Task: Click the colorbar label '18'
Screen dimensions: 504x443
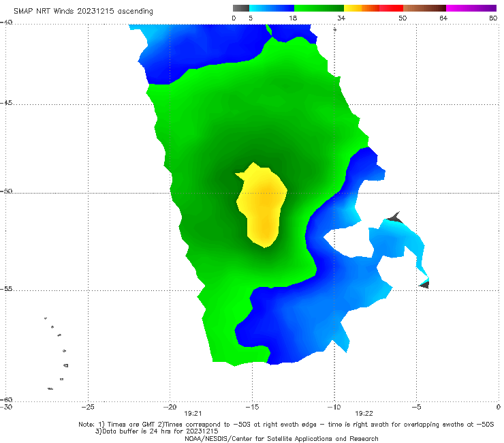Action: (293, 18)
